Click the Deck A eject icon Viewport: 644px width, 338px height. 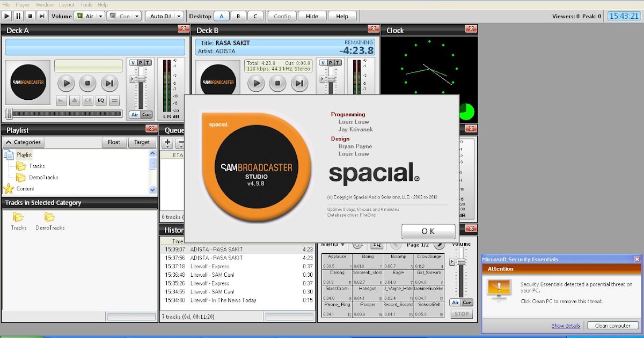coord(75,100)
